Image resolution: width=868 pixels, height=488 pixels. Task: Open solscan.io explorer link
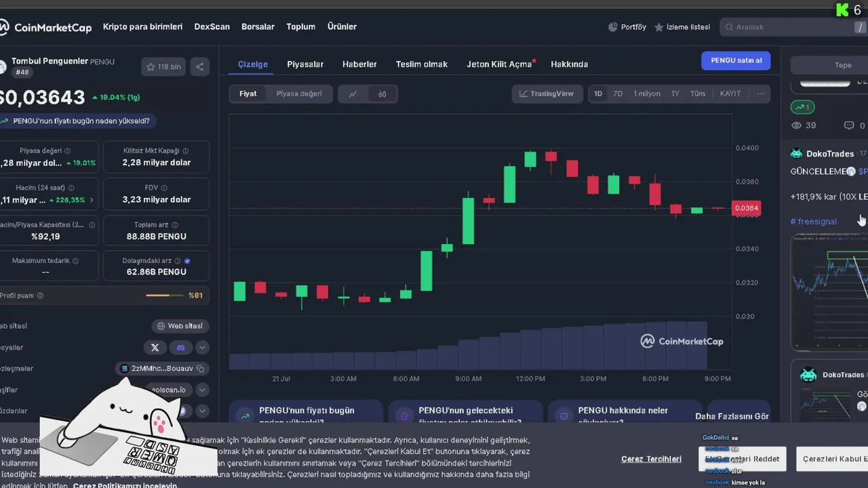click(169, 390)
